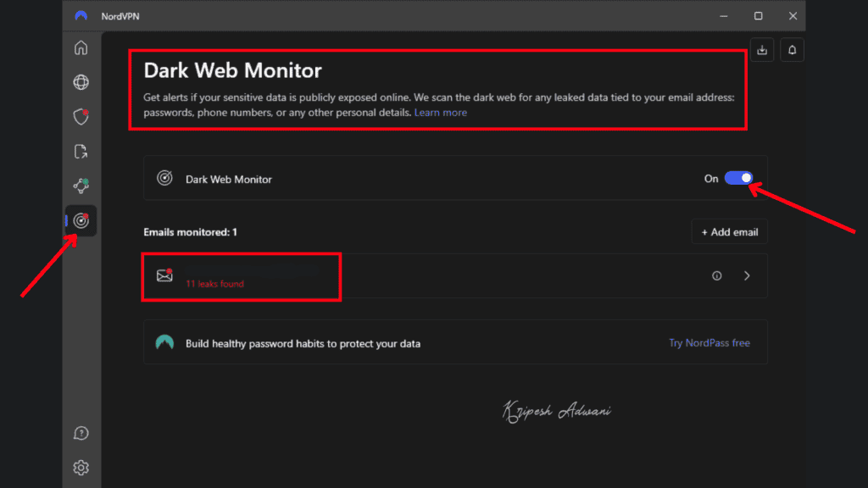Expand the leaked email details chevron
868x488 pixels.
746,275
